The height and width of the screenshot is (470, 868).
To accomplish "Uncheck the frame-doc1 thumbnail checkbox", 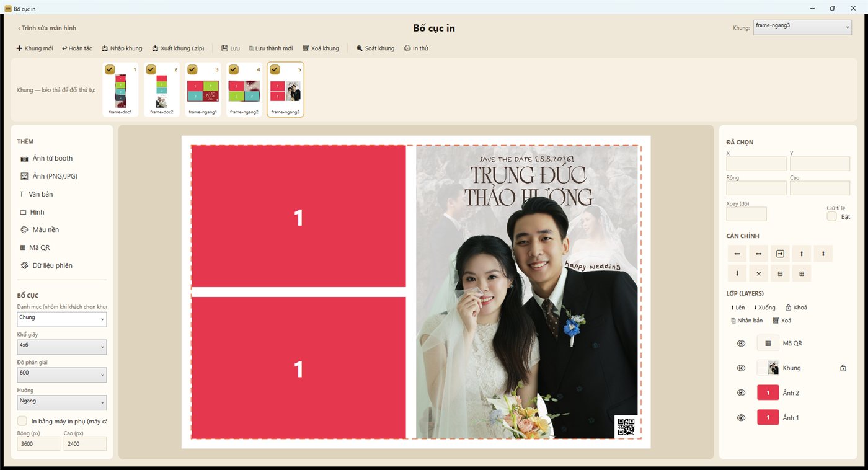I will (x=110, y=69).
